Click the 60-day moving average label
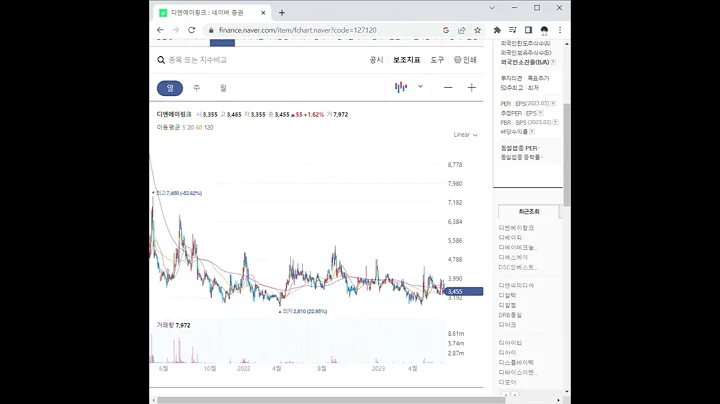 [199, 128]
